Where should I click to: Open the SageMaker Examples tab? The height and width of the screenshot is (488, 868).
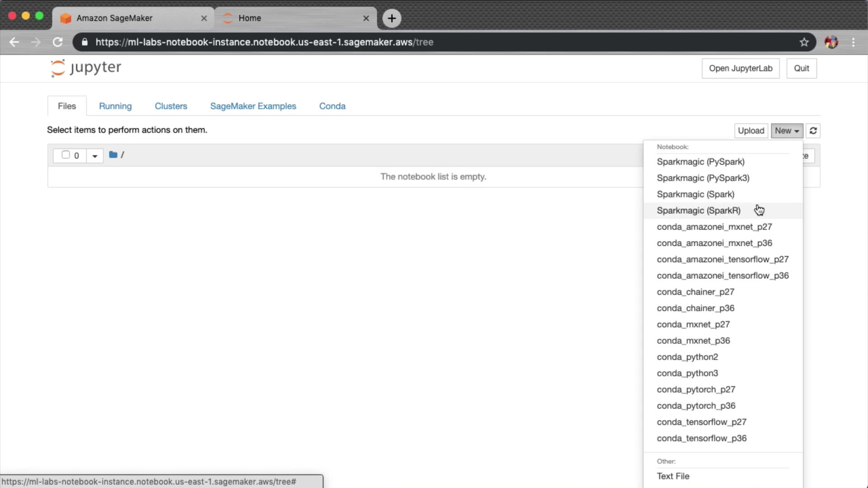tap(253, 106)
